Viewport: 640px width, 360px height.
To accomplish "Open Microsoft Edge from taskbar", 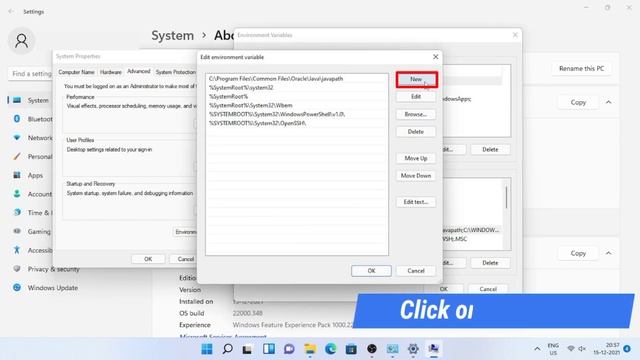I will point(331,349).
